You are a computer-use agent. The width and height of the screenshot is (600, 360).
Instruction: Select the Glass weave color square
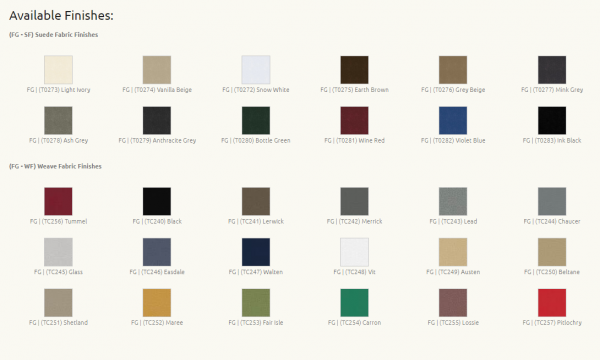coord(58,252)
